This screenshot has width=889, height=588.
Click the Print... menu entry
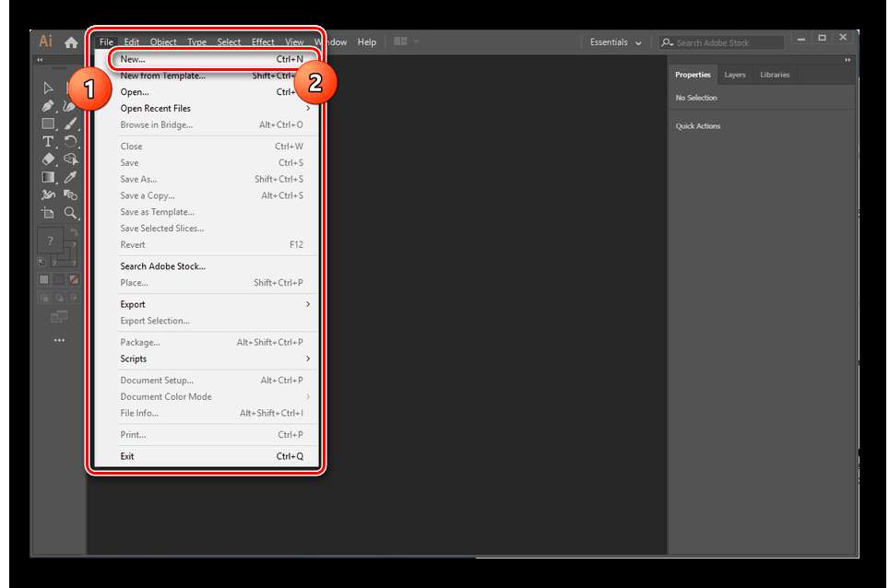(x=207, y=434)
